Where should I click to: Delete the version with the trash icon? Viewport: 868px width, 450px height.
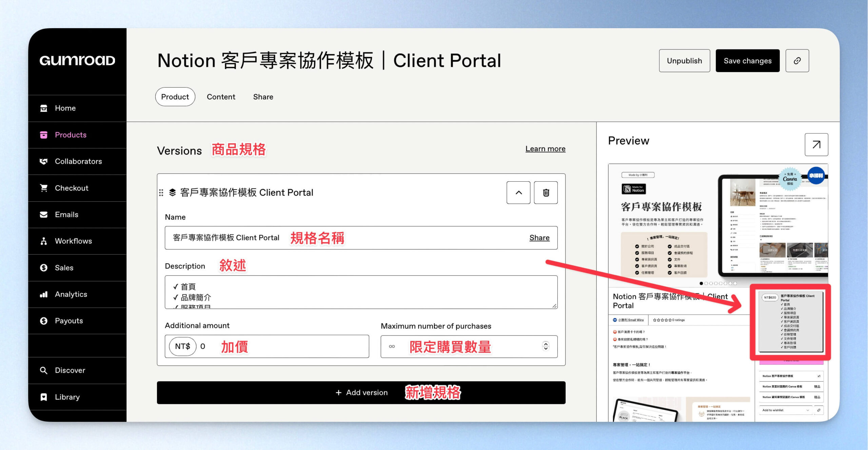point(546,192)
